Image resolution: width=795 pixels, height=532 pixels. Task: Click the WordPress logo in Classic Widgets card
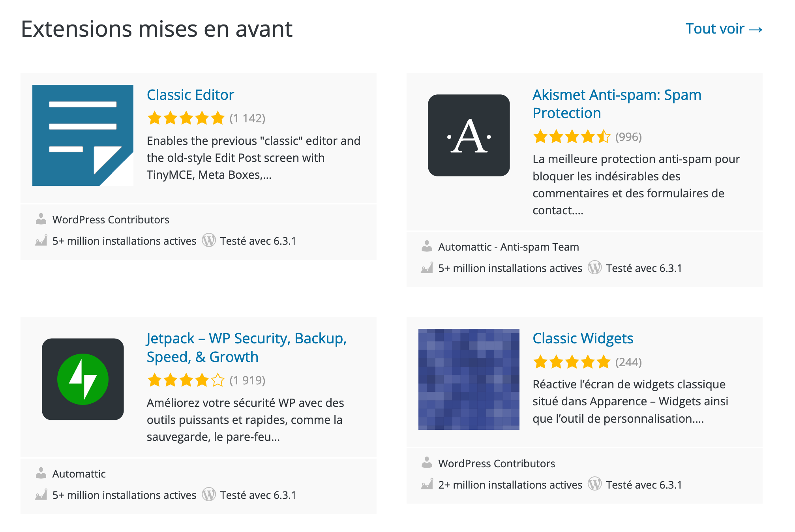(x=594, y=484)
